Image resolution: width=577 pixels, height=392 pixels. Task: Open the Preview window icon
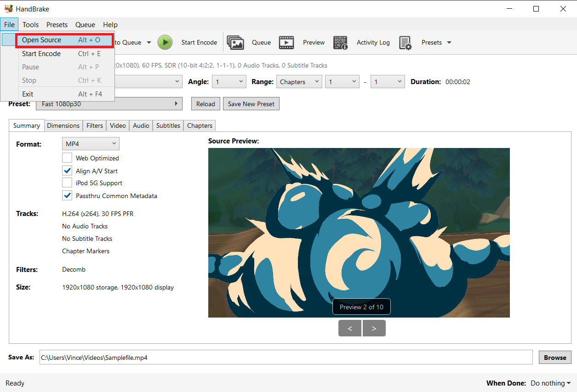pos(286,42)
